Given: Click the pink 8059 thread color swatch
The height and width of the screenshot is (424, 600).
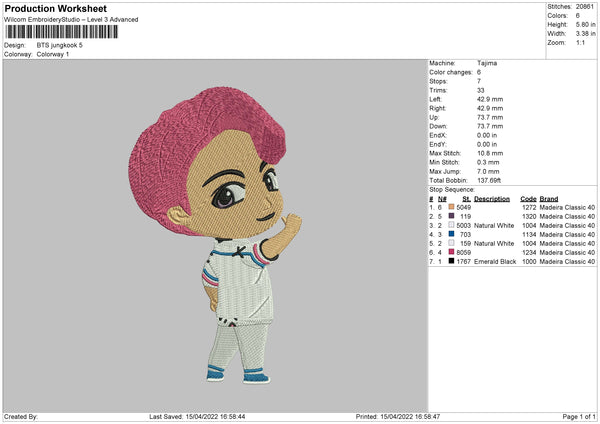Looking at the screenshot, I should pyautogui.click(x=451, y=252).
